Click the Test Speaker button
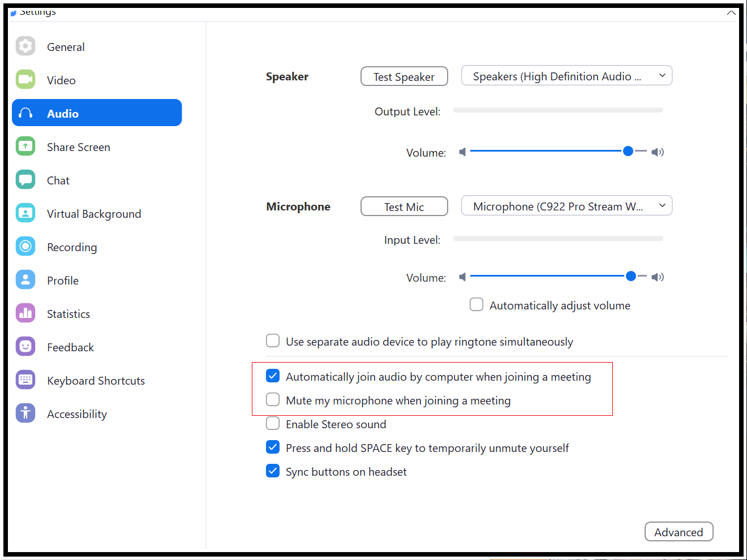The image size is (747, 560). click(x=404, y=76)
